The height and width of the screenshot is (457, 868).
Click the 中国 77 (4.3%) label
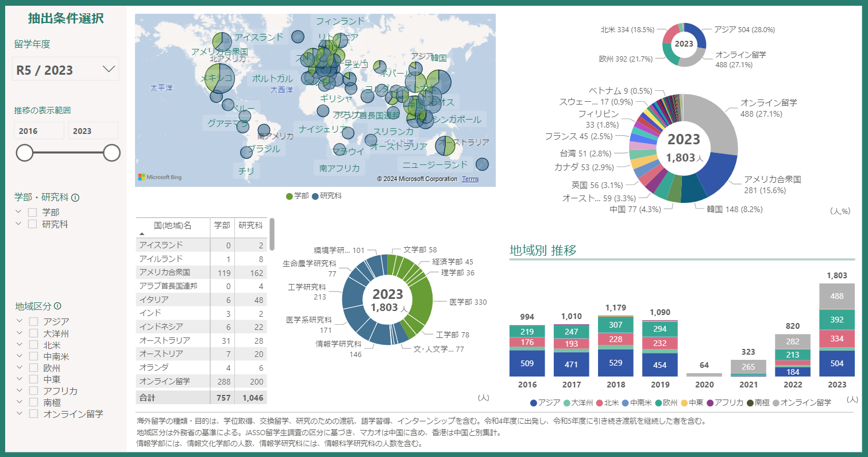pyautogui.click(x=635, y=209)
